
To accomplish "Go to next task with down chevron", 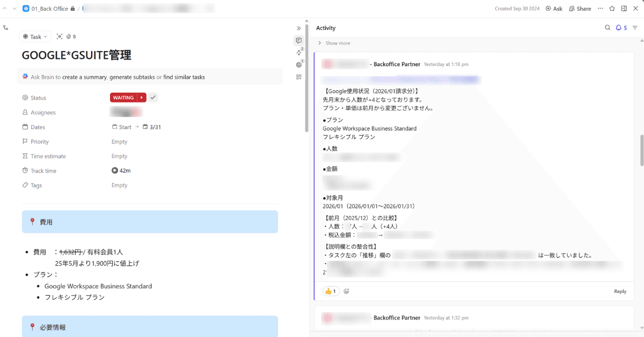I will coord(14,9).
